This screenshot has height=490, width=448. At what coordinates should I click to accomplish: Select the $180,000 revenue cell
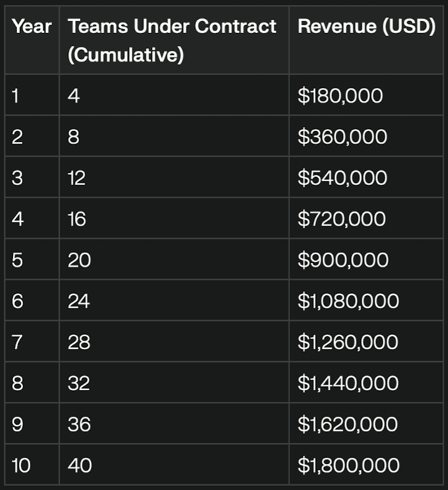click(340, 96)
